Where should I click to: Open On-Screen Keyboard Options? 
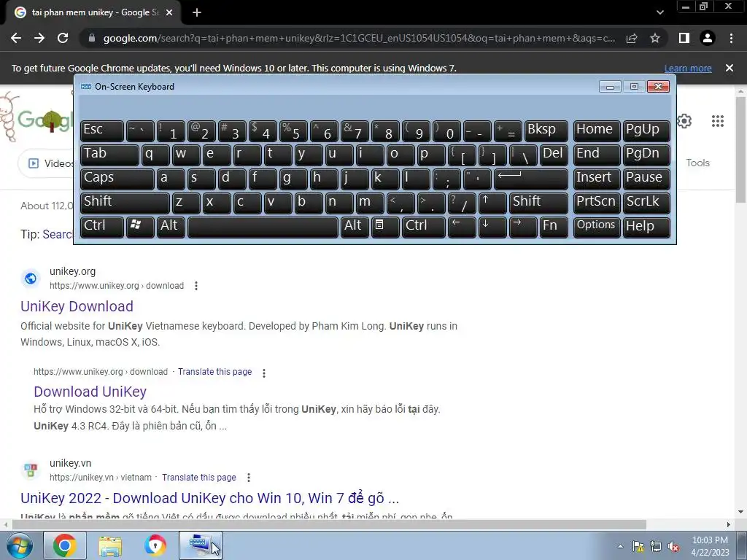tap(597, 227)
